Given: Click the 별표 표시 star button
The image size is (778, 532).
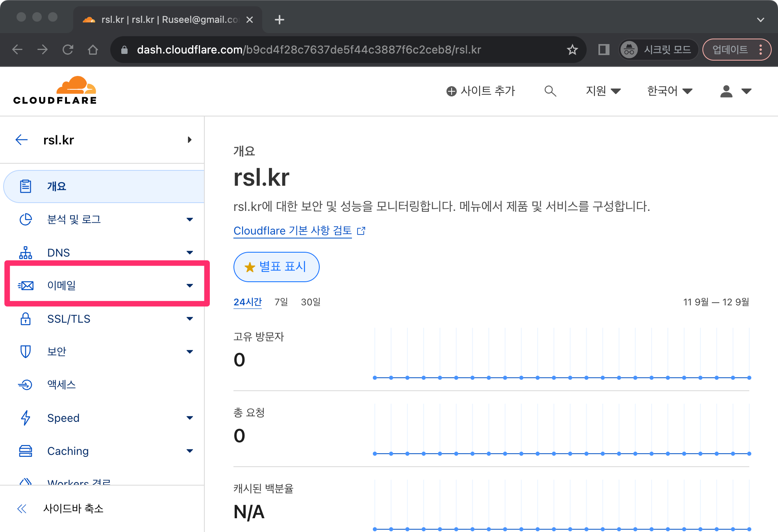Looking at the screenshot, I should pos(276,267).
